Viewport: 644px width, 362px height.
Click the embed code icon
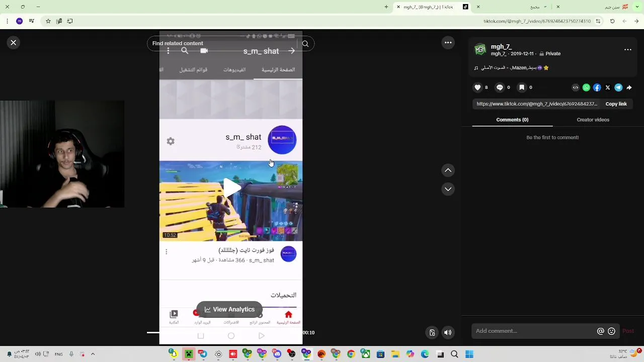(576, 87)
